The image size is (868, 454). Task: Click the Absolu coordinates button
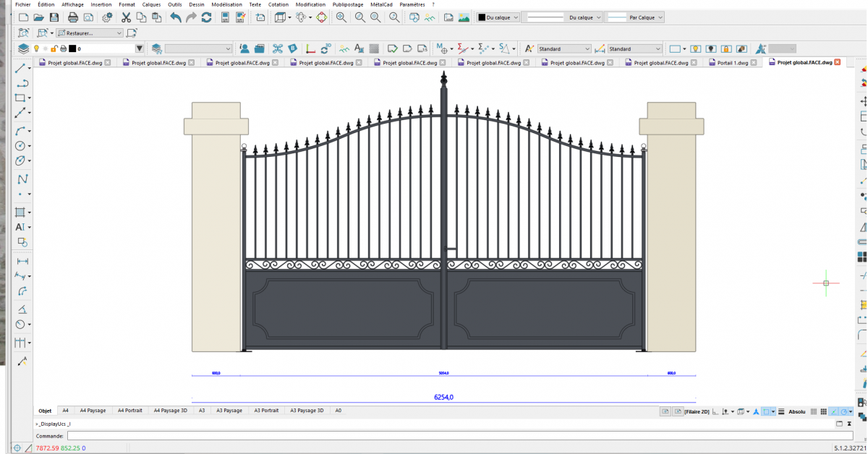pyautogui.click(x=797, y=411)
